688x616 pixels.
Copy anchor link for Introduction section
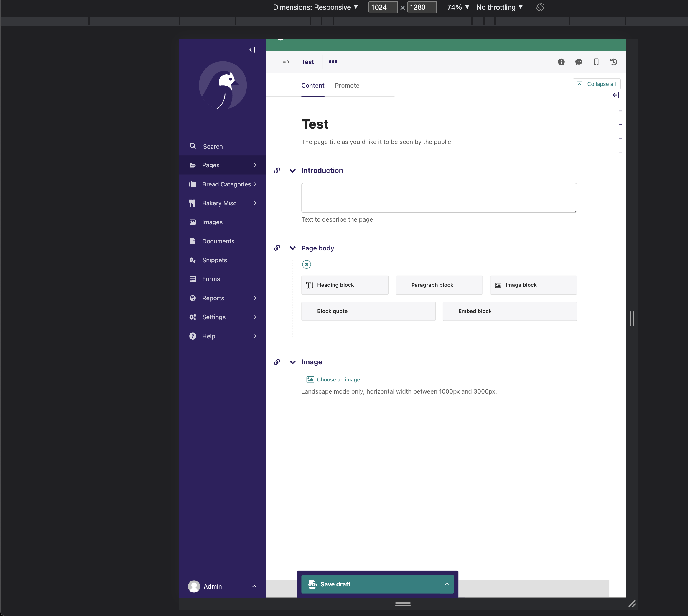[x=277, y=171]
